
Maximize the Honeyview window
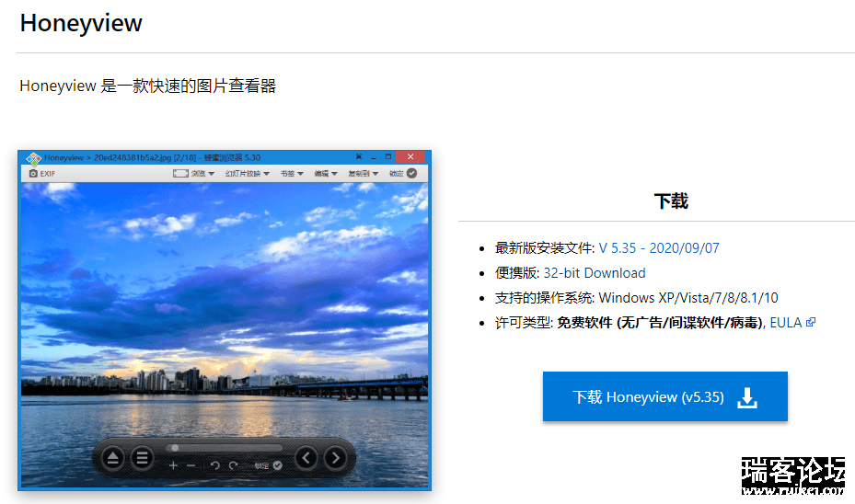388,157
